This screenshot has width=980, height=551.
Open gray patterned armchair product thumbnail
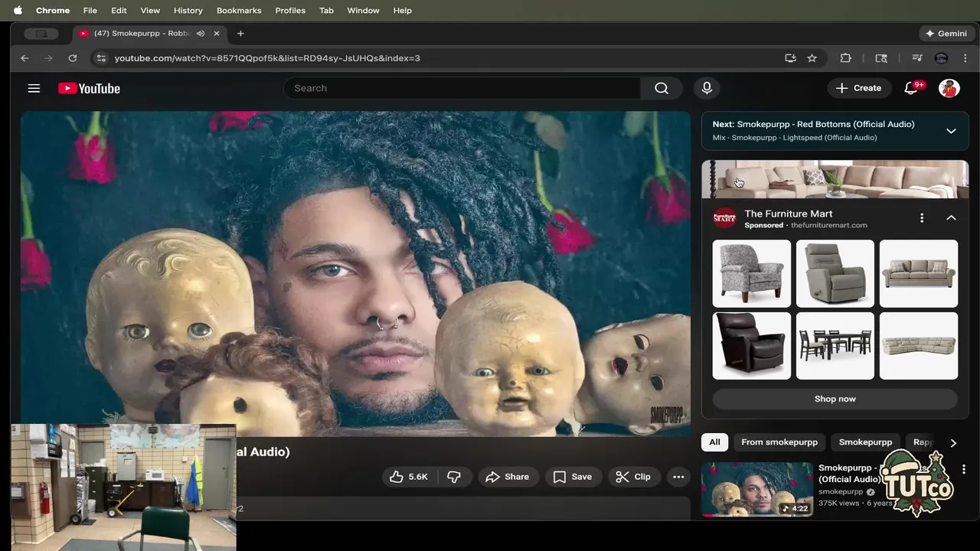click(752, 274)
